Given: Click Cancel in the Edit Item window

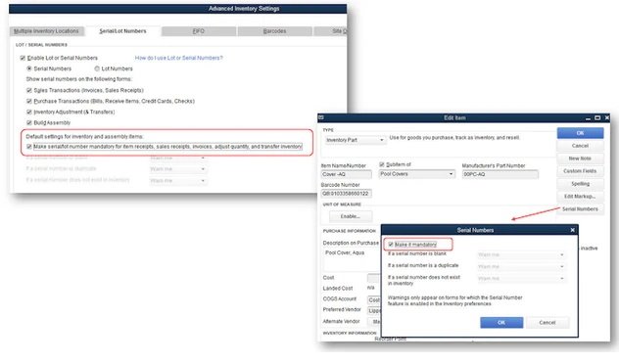Looking at the screenshot, I should [580, 146].
